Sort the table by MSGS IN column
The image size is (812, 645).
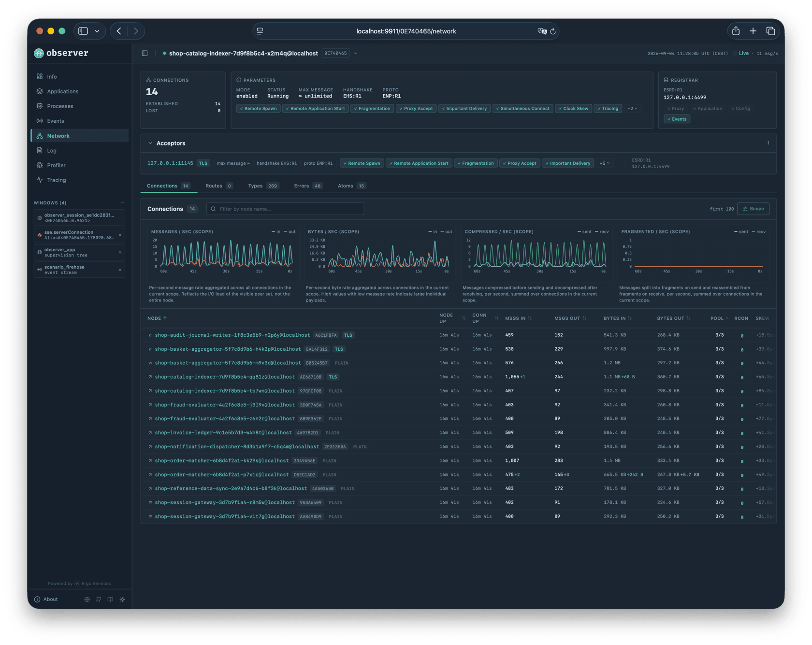[x=518, y=318]
